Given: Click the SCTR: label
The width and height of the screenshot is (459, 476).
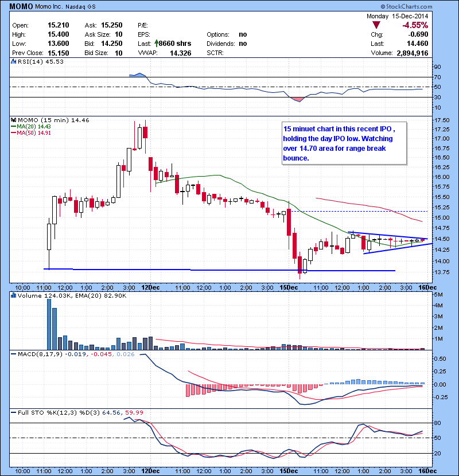Looking at the screenshot, I should pos(215,53).
